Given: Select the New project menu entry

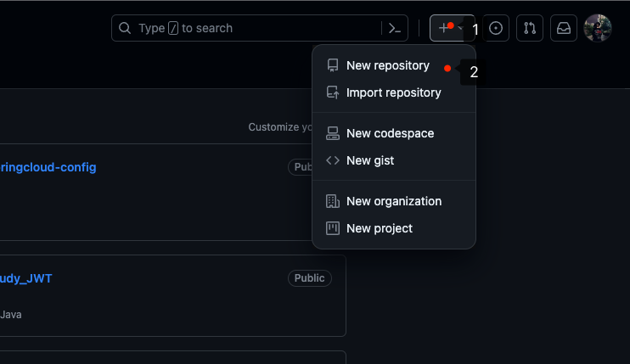Looking at the screenshot, I should pos(380,228).
